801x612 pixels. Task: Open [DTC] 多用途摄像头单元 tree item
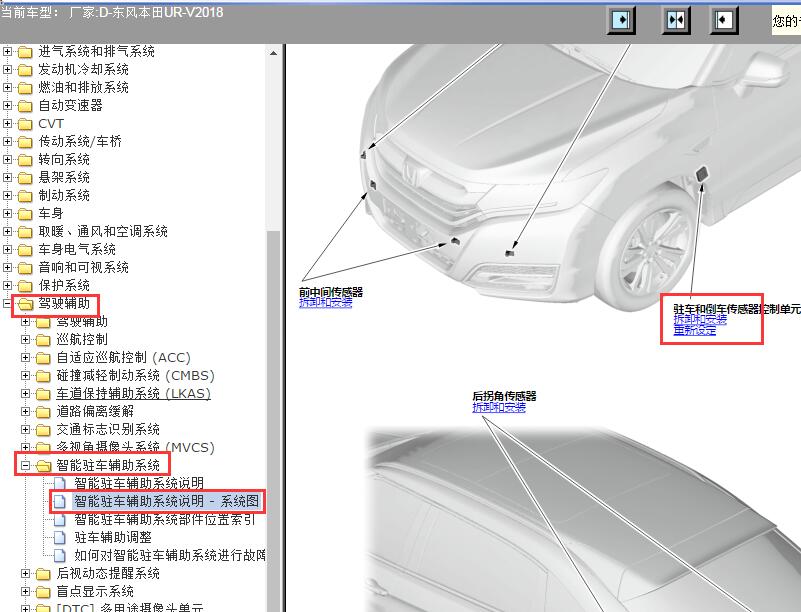130,608
